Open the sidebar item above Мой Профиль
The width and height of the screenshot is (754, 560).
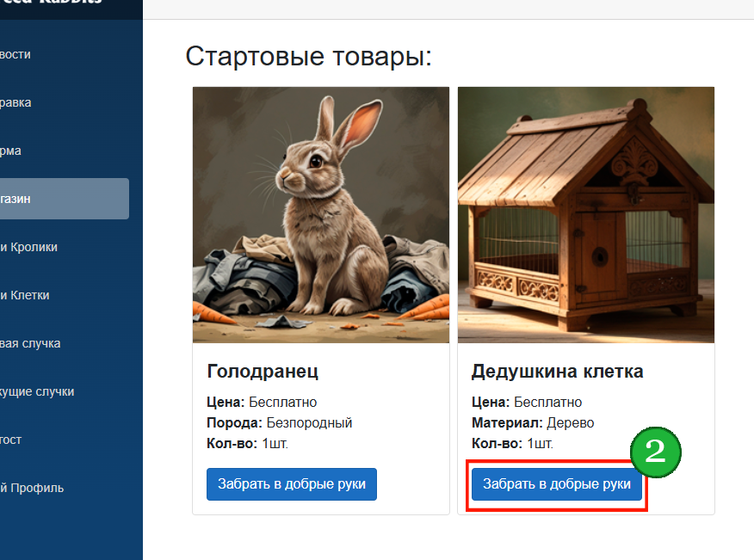click(x=10, y=440)
